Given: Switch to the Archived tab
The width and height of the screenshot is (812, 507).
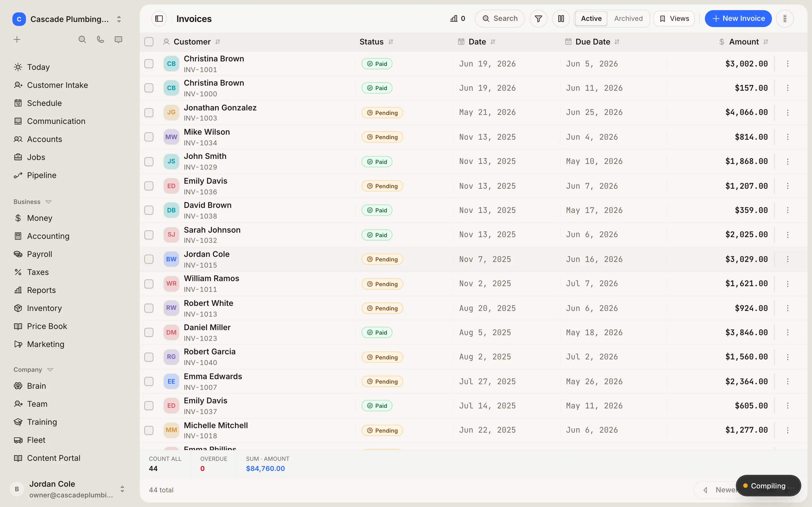Looking at the screenshot, I should tap(628, 18).
